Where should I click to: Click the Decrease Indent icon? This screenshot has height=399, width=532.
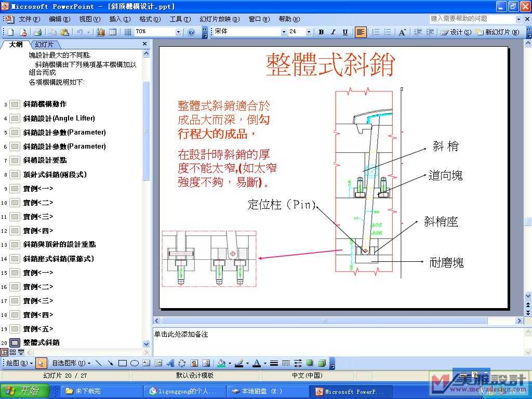coord(418,32)
